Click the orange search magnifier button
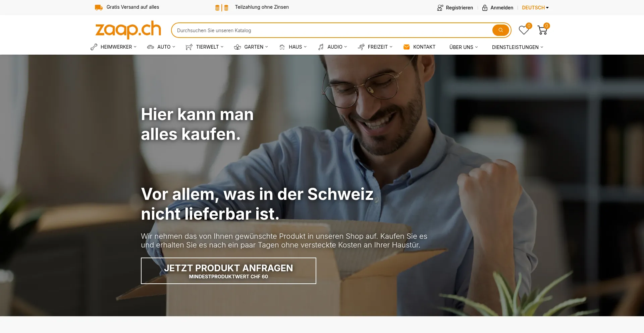 pos(500,30)
